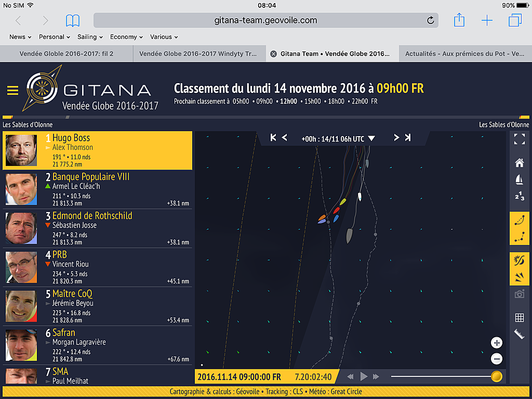532x399 pixels.
Task: Select the ruler measurement tool
Action: [x=519, y=334]
